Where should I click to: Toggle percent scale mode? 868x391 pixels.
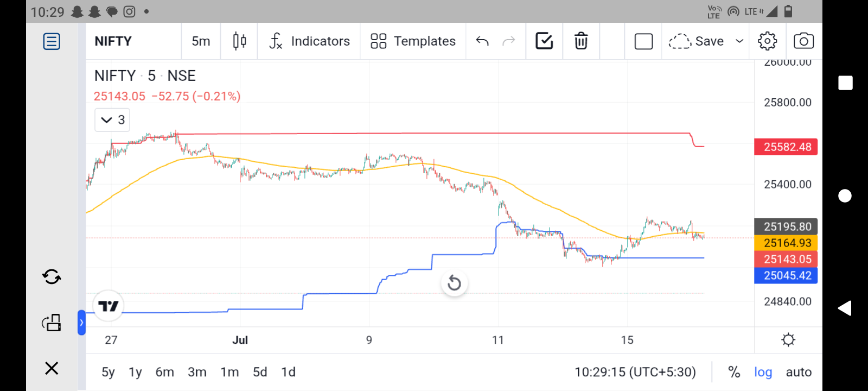pos(734,372)
